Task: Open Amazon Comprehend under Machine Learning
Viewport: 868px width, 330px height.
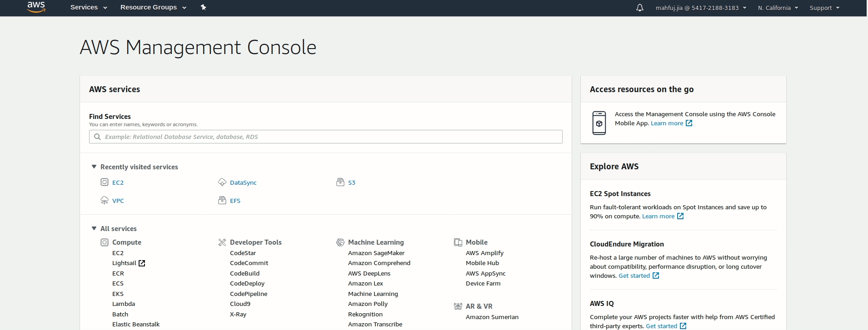Action: [379, 263]
